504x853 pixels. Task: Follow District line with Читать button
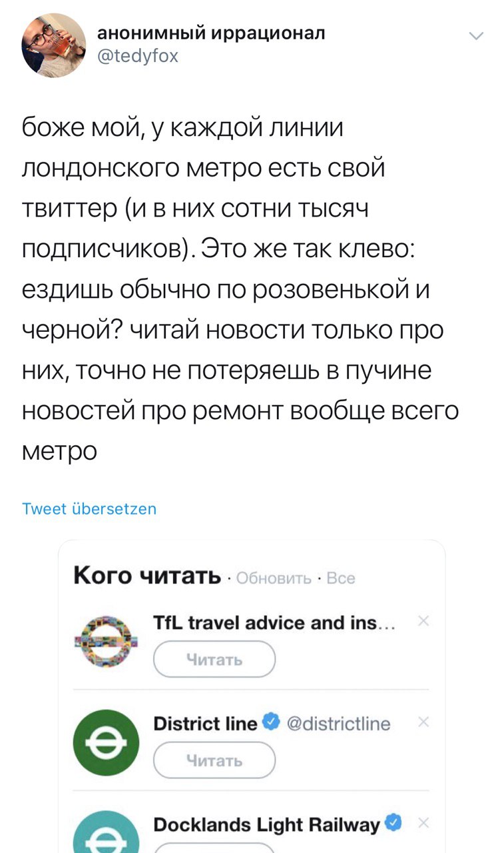(214, 760)
